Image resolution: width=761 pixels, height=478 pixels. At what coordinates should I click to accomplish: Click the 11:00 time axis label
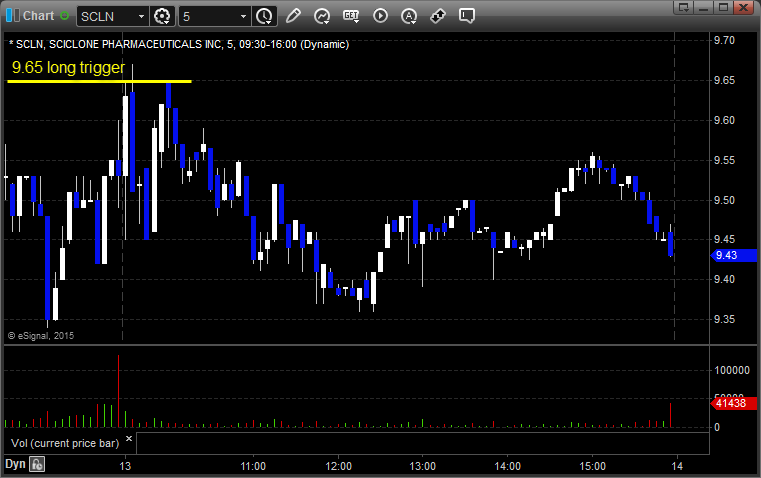point(253,466)
